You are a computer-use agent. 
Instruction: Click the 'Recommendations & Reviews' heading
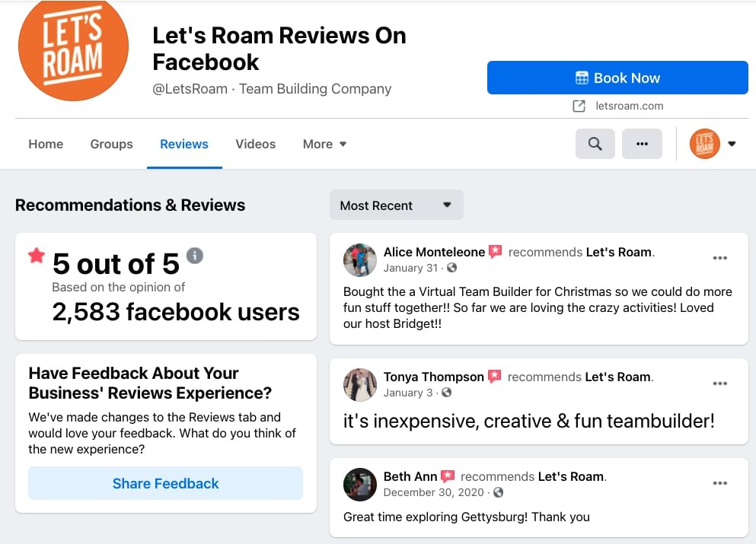[130, 205]
